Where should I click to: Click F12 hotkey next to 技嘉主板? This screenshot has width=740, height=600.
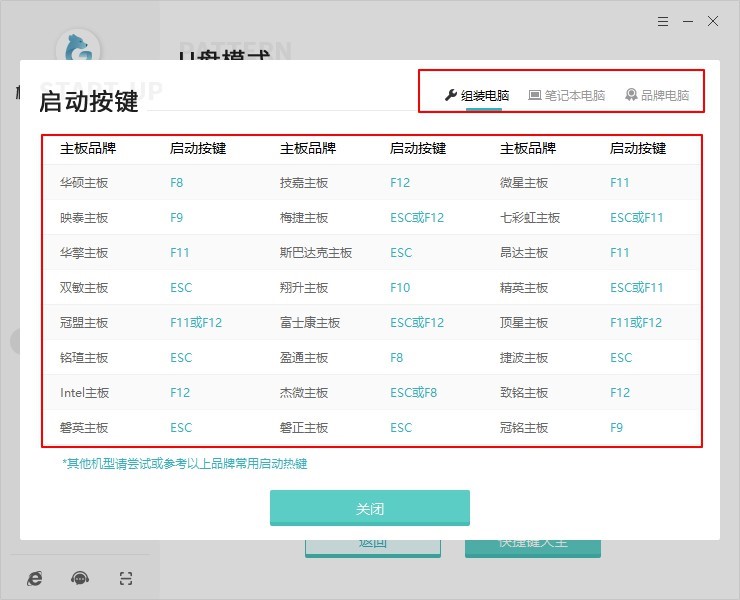coord(400,183)
